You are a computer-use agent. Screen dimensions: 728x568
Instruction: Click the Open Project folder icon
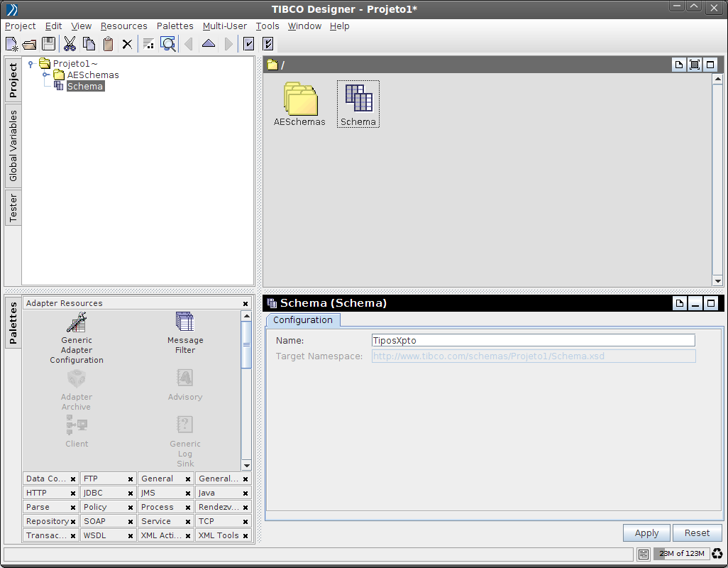click(29, 44)
